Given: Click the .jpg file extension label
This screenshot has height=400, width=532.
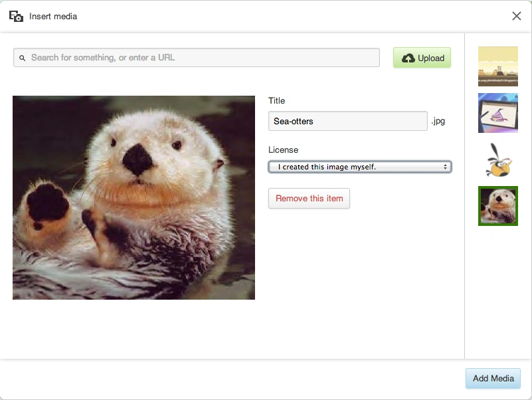Looking at the screenshot, I should (438, 122).
